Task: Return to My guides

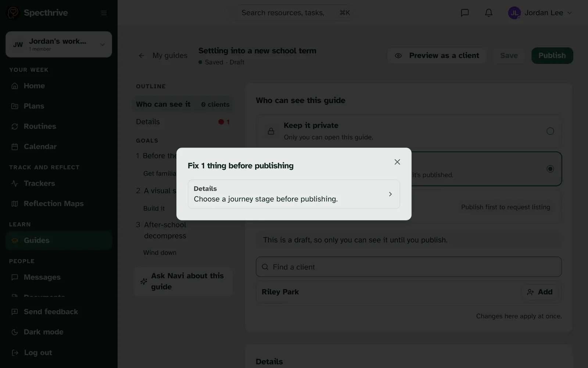Action: 170,56
